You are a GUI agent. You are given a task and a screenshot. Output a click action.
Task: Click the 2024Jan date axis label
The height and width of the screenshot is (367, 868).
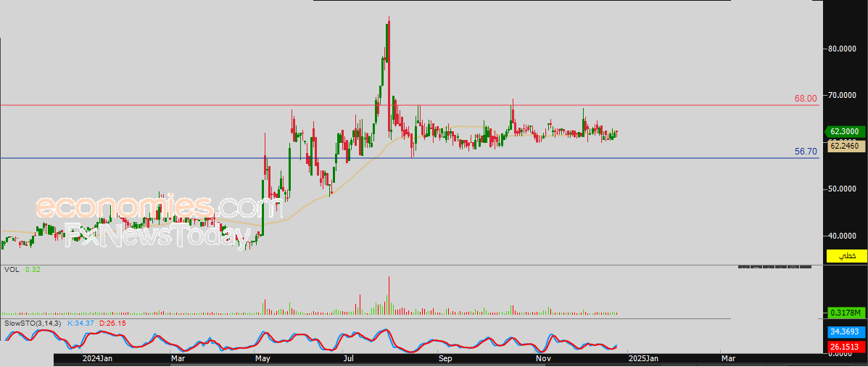tap(97, 359)
